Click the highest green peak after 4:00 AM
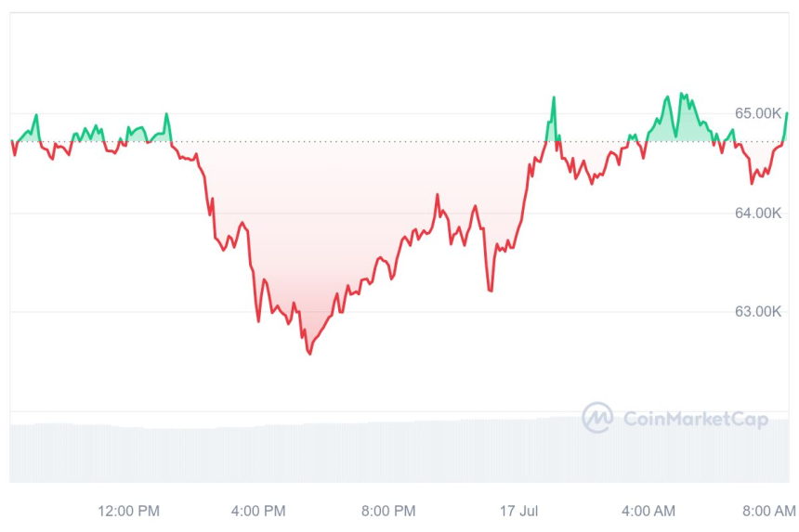 click(681, 94)
